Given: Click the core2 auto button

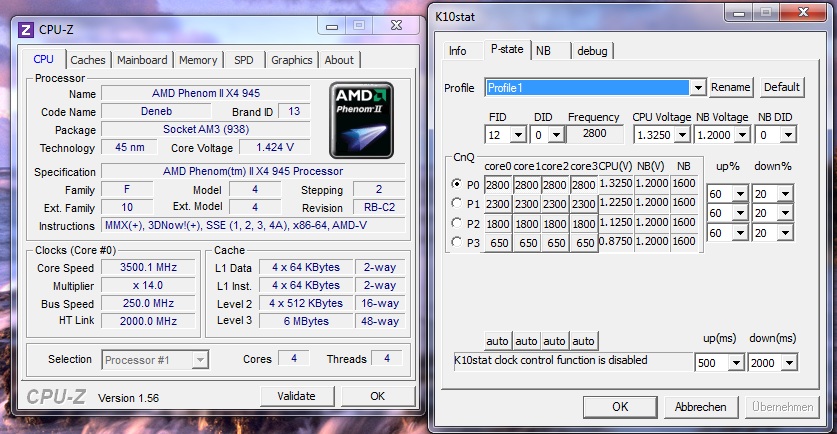Looking at the screenshot, I should 554,341.
